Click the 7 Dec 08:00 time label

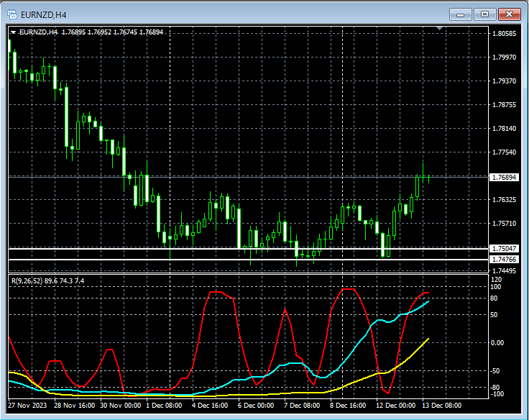[x=302, y=406]
